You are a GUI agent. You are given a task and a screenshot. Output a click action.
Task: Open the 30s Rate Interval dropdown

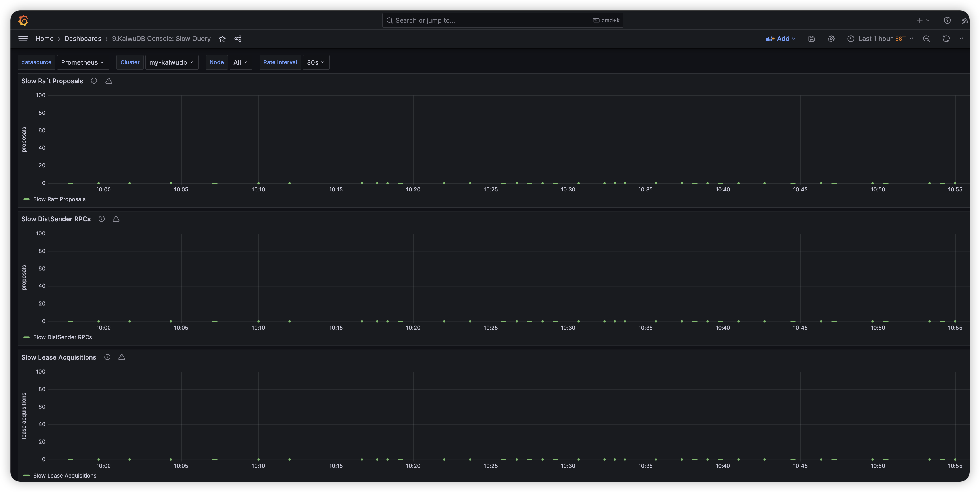point(315,62)
